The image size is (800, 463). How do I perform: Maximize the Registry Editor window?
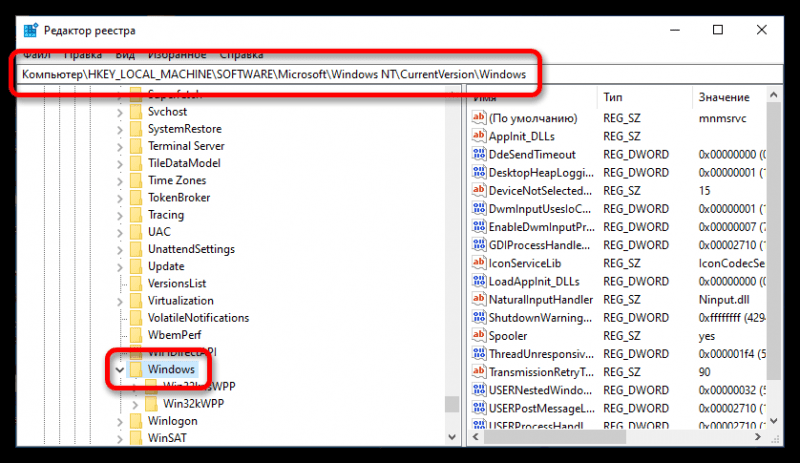[718, 30]
